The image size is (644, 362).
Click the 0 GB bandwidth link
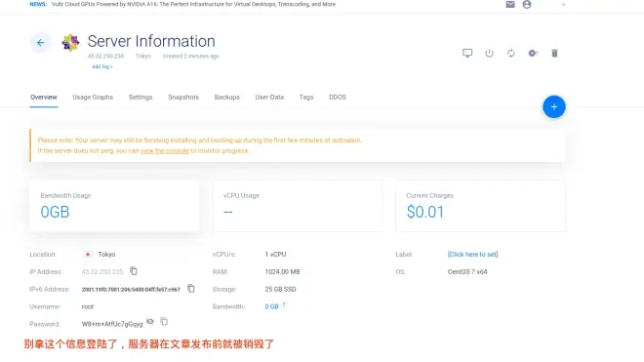[271, 306]
